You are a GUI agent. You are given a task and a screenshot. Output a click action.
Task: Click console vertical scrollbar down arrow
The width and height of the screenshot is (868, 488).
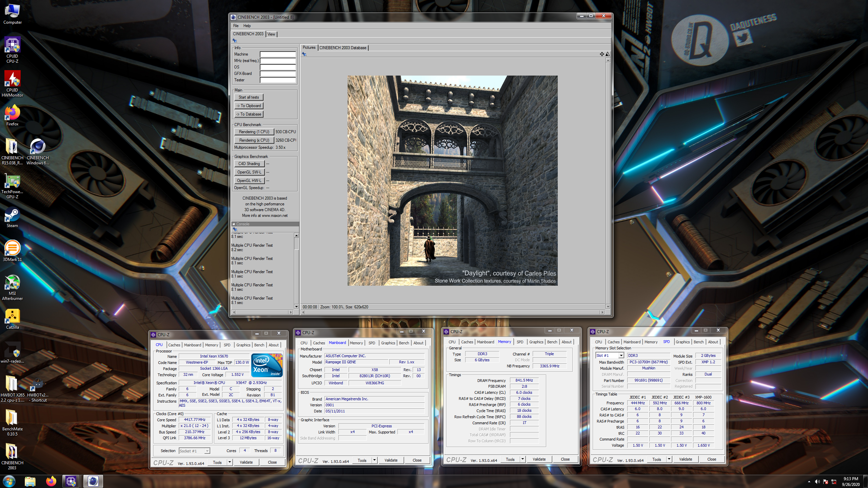(x=296, y=307)
